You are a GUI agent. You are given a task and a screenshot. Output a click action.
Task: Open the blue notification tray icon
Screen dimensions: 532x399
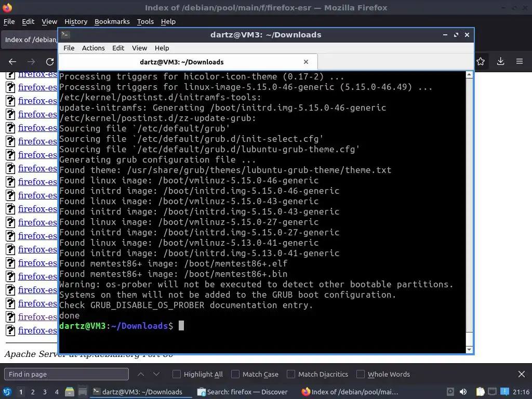click(504, 392)
